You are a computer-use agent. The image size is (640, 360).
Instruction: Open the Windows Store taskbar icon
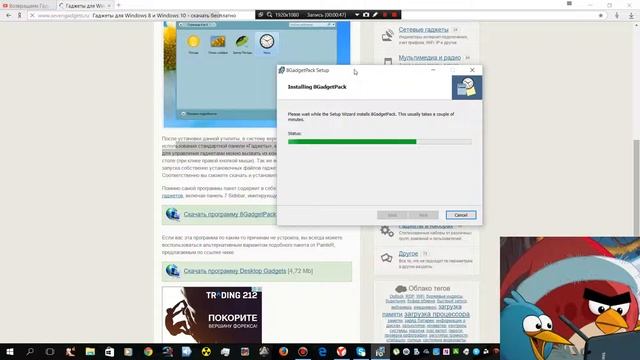click(x=109, y=351)
